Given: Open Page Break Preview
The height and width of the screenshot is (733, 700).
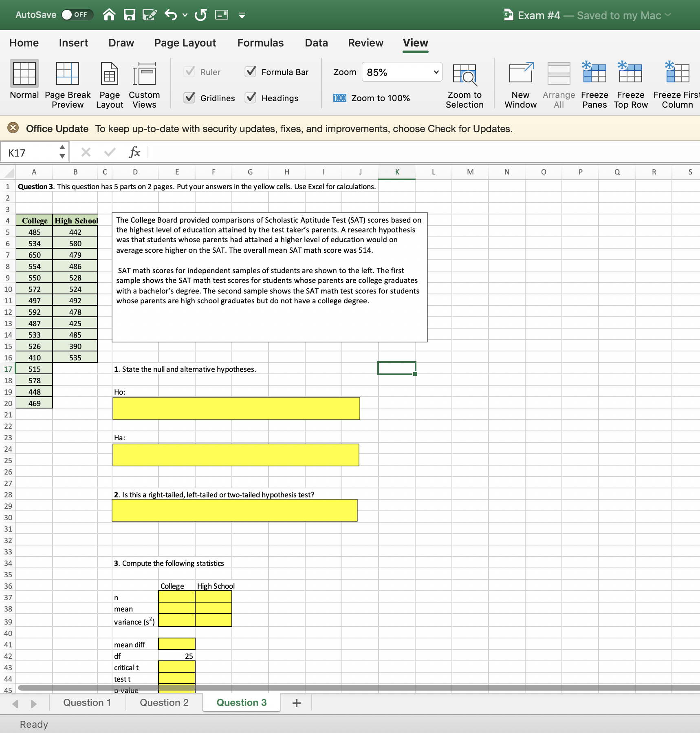Looking at the screenshot, I should coord(67,82).
